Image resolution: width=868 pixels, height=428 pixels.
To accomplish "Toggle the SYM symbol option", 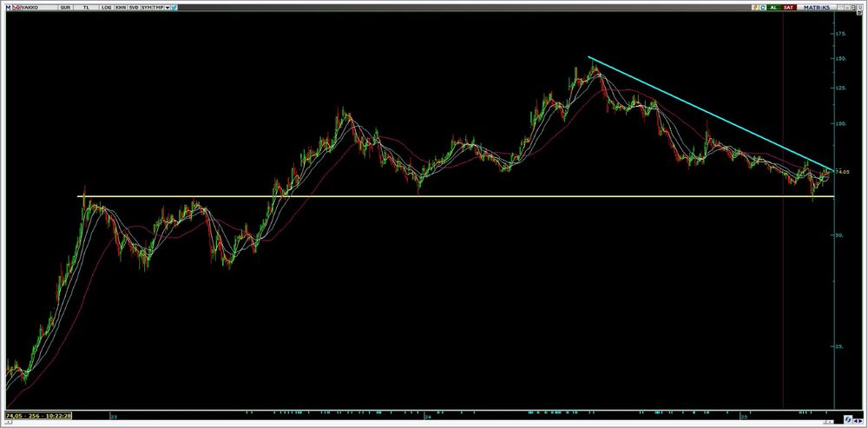I will [x=146, y=8].
